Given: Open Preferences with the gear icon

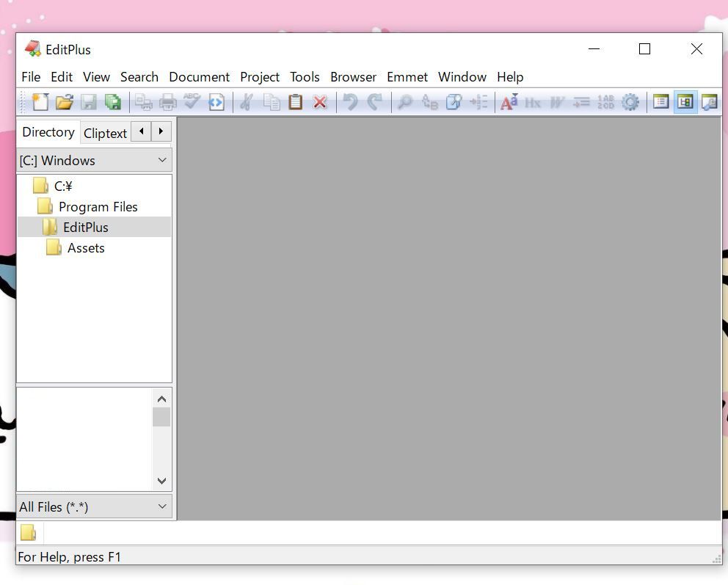Looking at the screenshot, I should click(630, 102).
